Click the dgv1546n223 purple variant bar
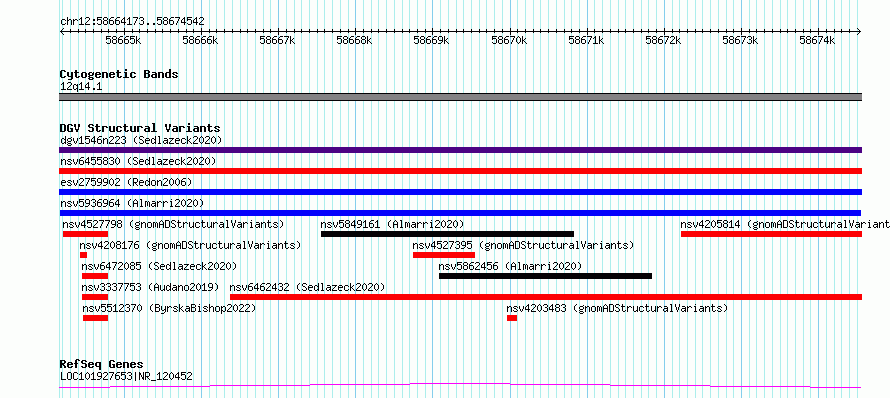 click(x=460, y=150)
